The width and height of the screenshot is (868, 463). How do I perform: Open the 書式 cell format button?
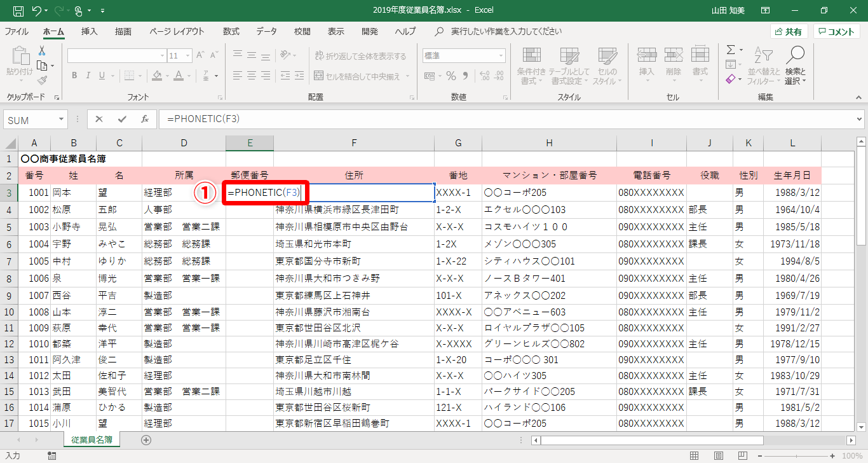click(x=700, y=66)
